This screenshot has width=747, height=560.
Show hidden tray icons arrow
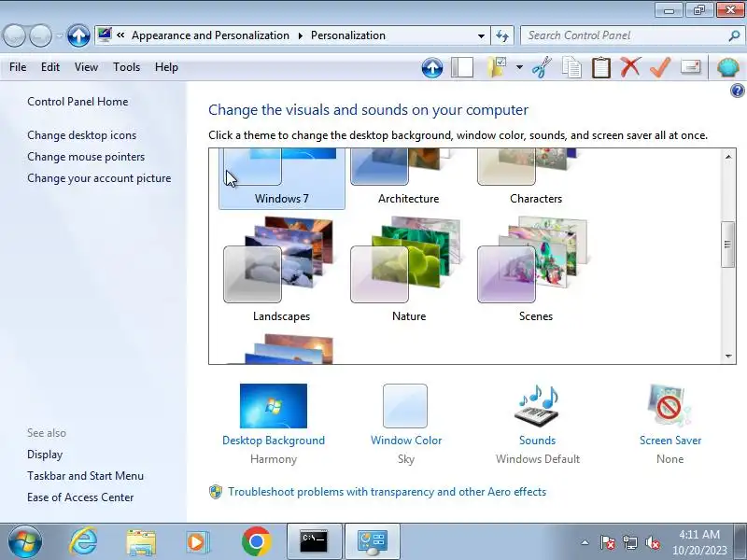[585, 542]
